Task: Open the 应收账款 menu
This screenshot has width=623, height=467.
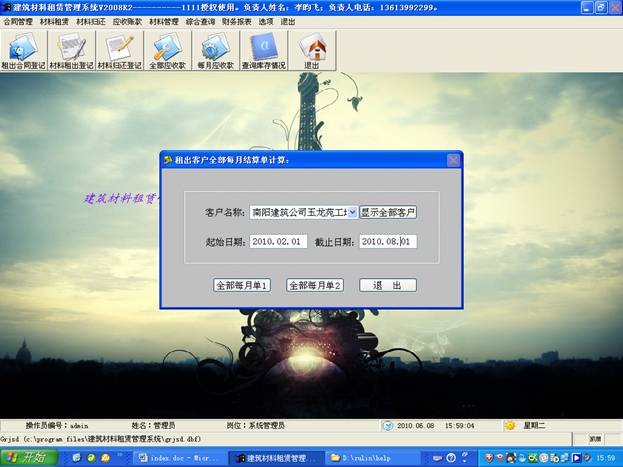Action: 128,21
